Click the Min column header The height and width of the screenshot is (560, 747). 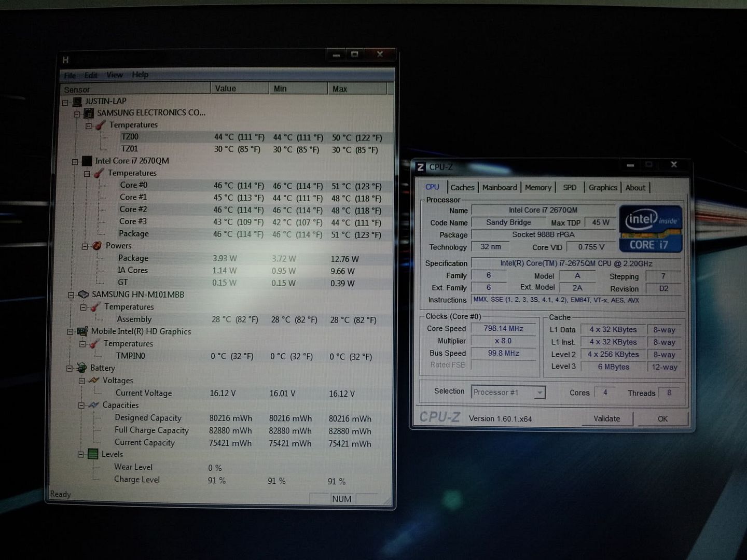coord(298,89)
